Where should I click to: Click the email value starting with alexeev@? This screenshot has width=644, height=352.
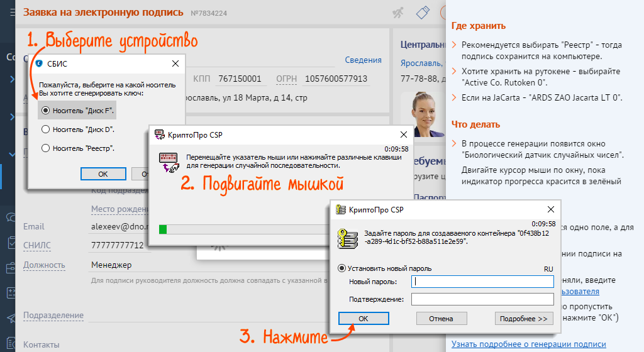pyautogui.click(x=119, y=226)
